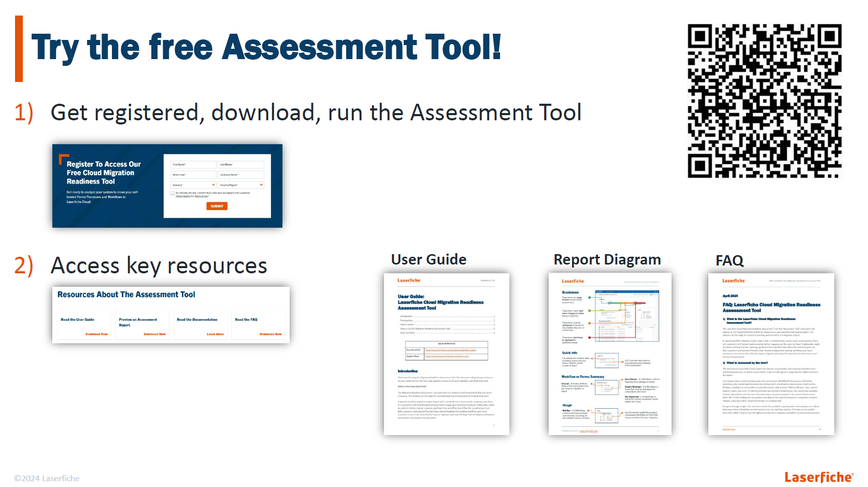Click Download Now under Read the User Guide
Screen dimensions: 868x487
[x=96, y=334]
